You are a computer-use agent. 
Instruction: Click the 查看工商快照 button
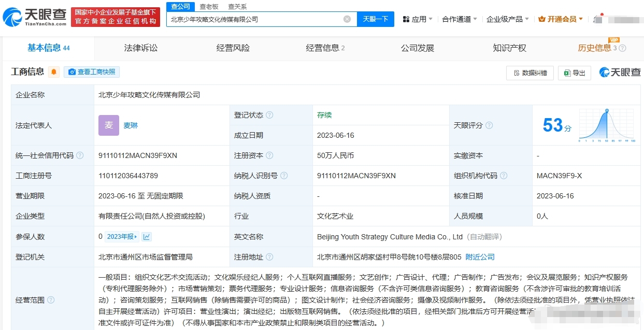92,72
